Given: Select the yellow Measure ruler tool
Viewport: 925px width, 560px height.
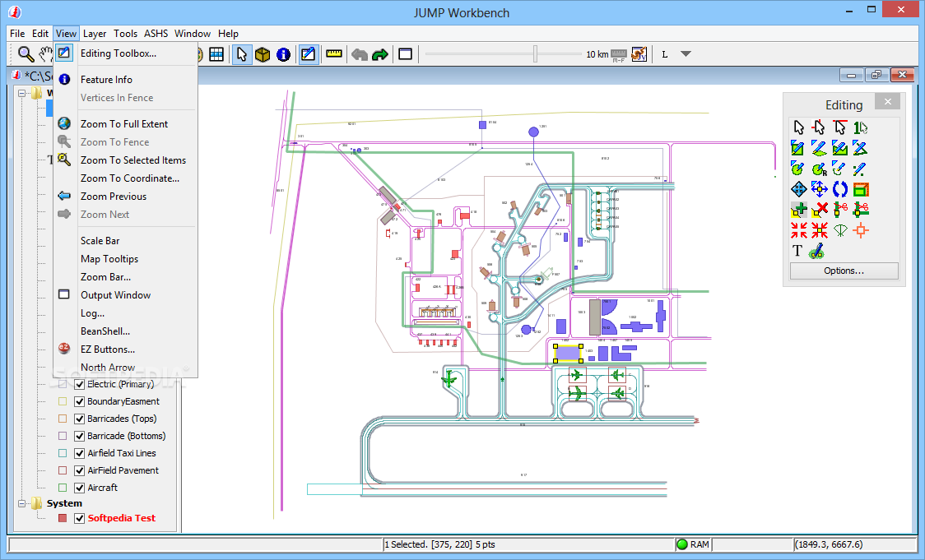Looking at the screenshot, I should [x=334, y=54].
